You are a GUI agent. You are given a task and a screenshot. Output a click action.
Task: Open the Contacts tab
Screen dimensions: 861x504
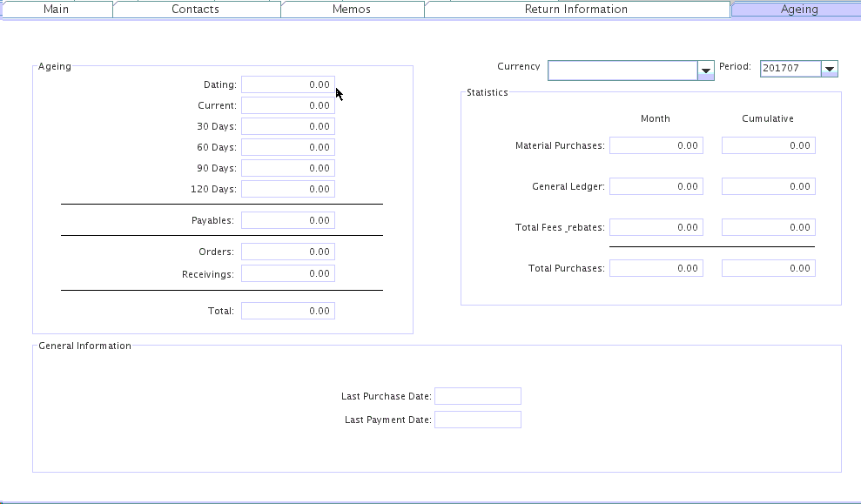coord(195,10)
